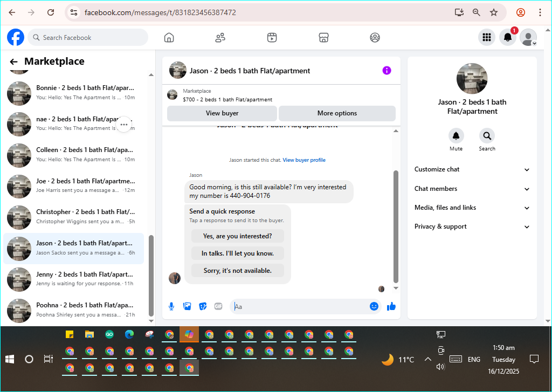This screenshot has height=392, width=552.
Task: Click the browser address bar URL
Action: 160,13
